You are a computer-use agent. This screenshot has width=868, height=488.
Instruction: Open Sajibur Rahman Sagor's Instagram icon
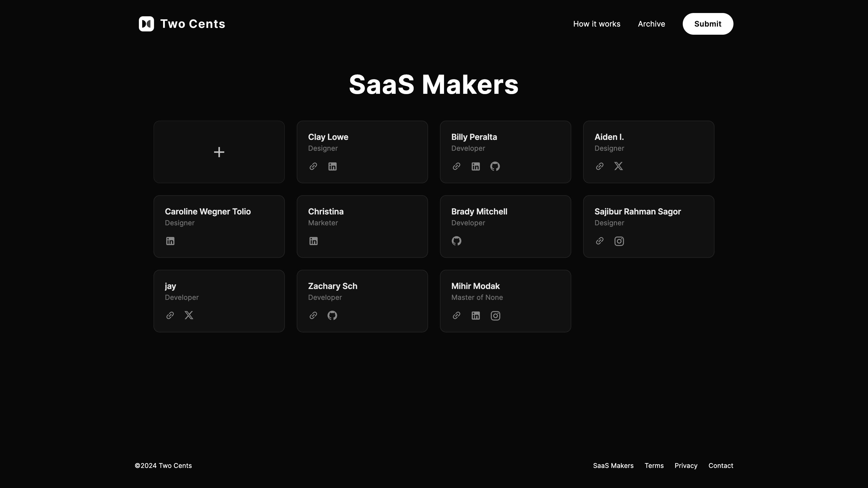click(619, 241)
